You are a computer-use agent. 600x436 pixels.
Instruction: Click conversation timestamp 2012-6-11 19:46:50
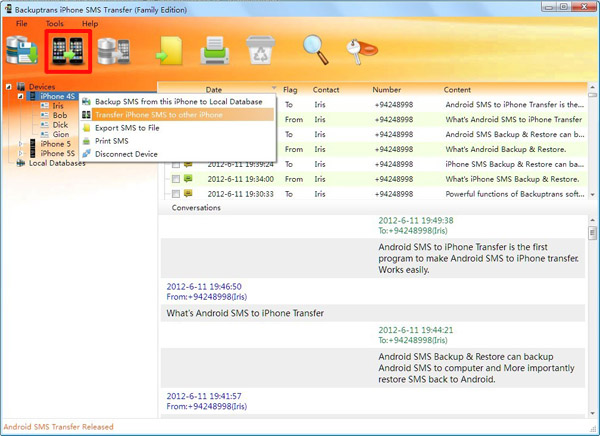coord(204,286)
